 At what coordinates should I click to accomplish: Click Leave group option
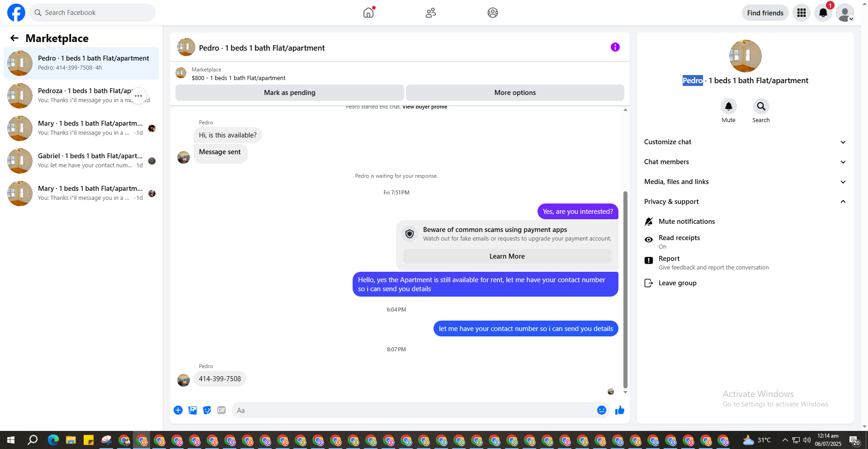pyautogui.click(x=745, y=283)
